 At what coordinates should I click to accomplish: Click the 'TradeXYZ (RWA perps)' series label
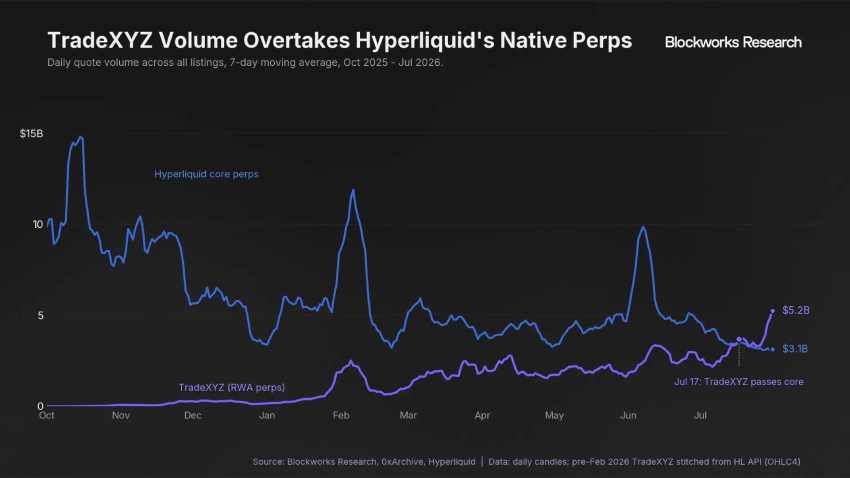(231, 387)
